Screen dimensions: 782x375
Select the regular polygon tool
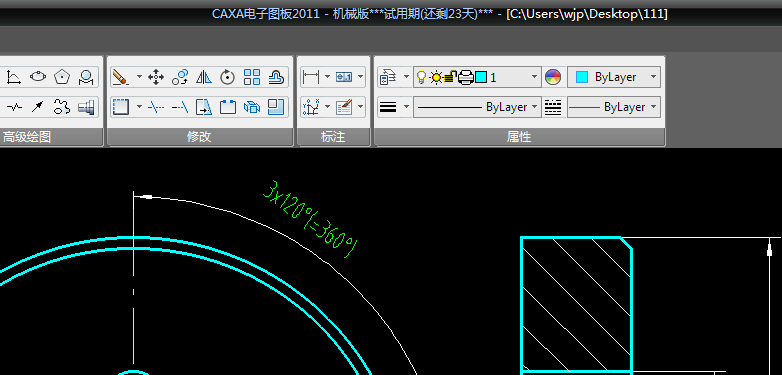pyautogui.click(x=62, y=77)
